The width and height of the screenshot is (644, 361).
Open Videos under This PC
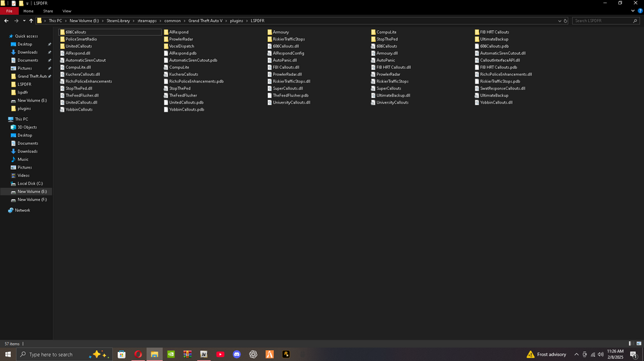coord(23,176)
